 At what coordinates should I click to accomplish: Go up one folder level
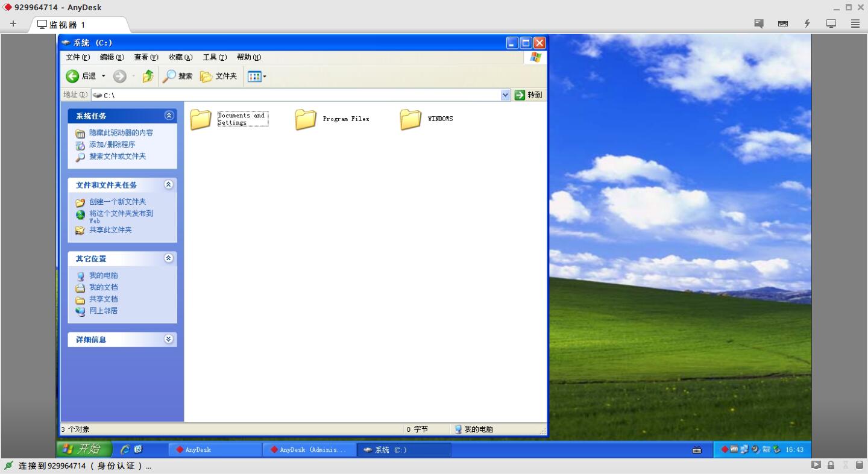click(x=148, y=76)
